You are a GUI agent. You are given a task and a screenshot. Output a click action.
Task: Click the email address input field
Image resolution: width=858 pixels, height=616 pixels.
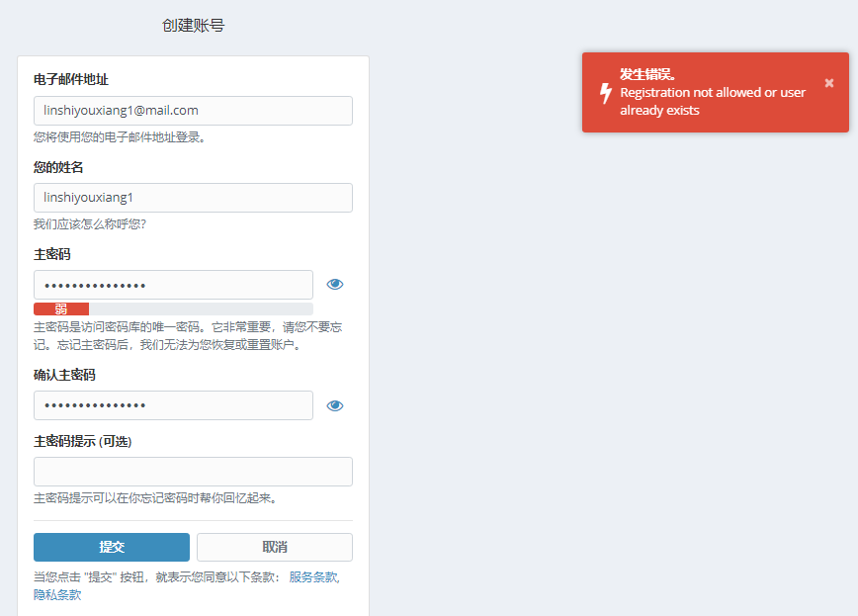(193, 111)
